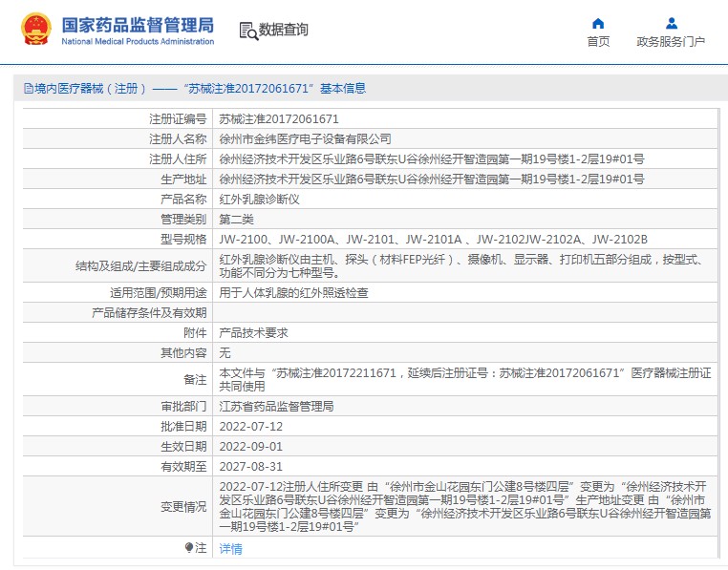Open the 详情 link in the notes row
The height and width of the screenshot is (570, 728).
tap(231, 549)
